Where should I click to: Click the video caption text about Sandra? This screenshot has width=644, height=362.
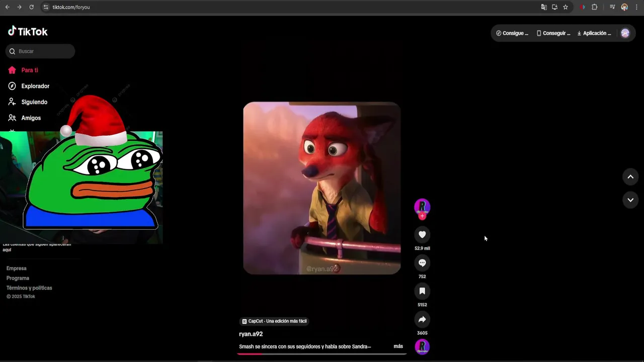click(x=305, y=346)
